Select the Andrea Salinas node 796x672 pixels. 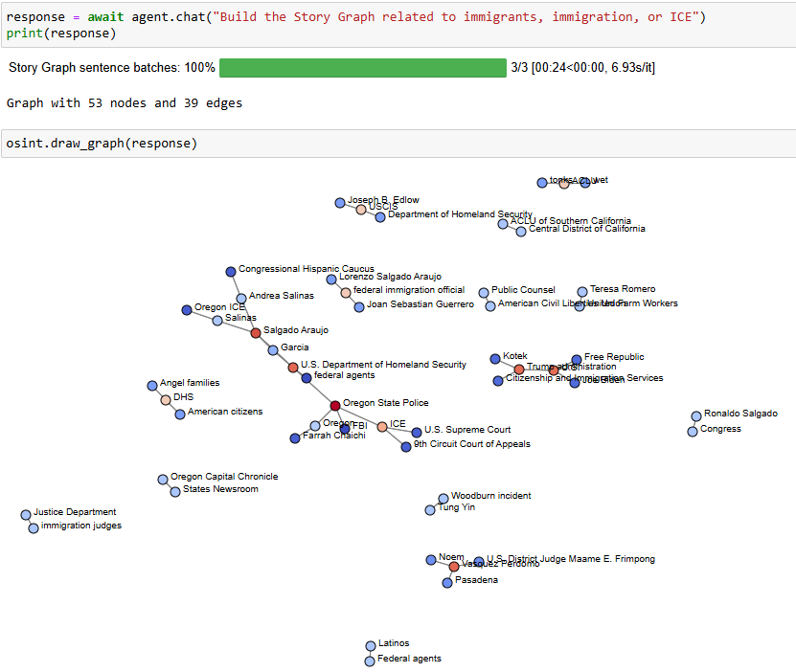(x=241, y=299)
